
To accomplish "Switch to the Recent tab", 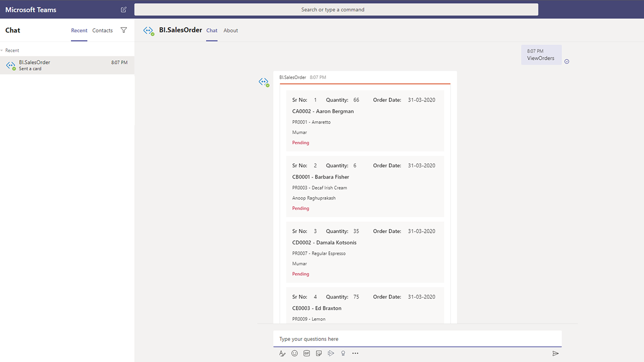I will coord(79,31).
